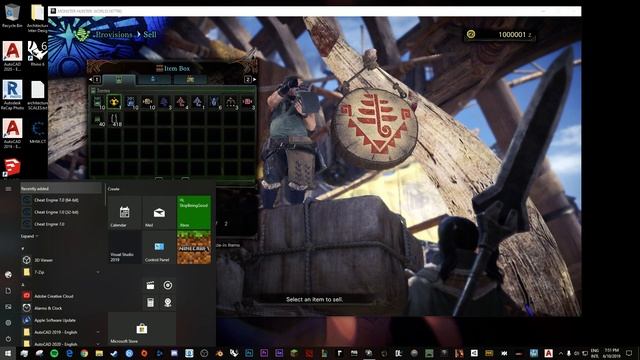The image size is (640, 360).
Task: Open Microsoft Edge from the taskbar
Action: pyautogui.click(x=69, y=353)
